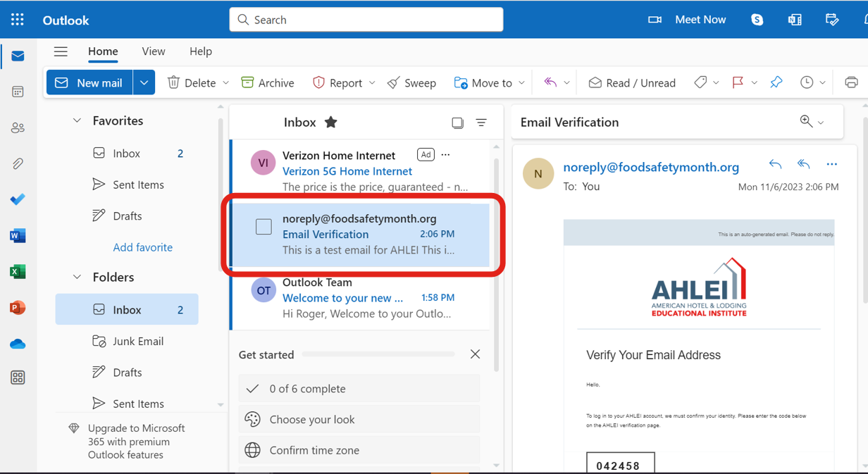Open more actions ellipsis in reading pane

pos(831,164)
